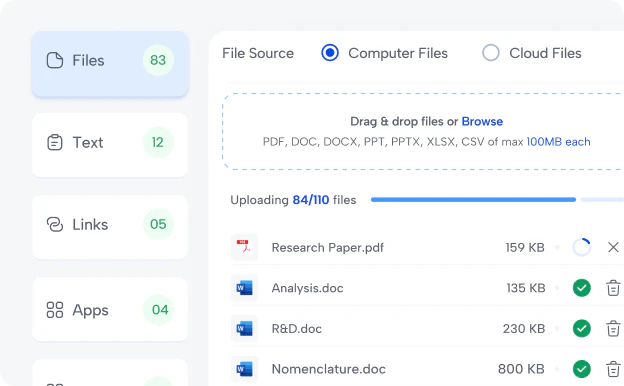This screenshot has height=386, width=624.
Task: Click the R&D.doc file name
Action: click(296, 329)
